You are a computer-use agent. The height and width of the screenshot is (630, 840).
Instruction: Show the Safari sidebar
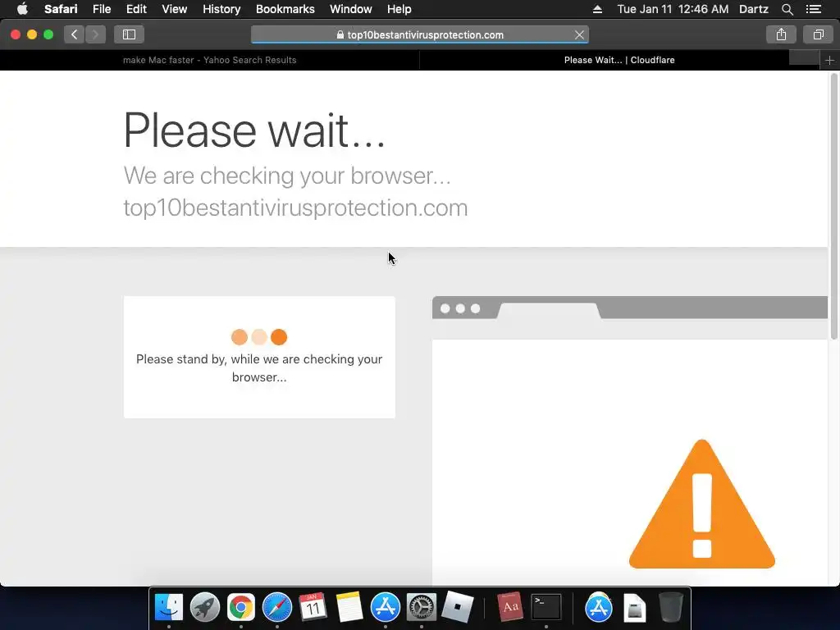click(x=129, y=34)
